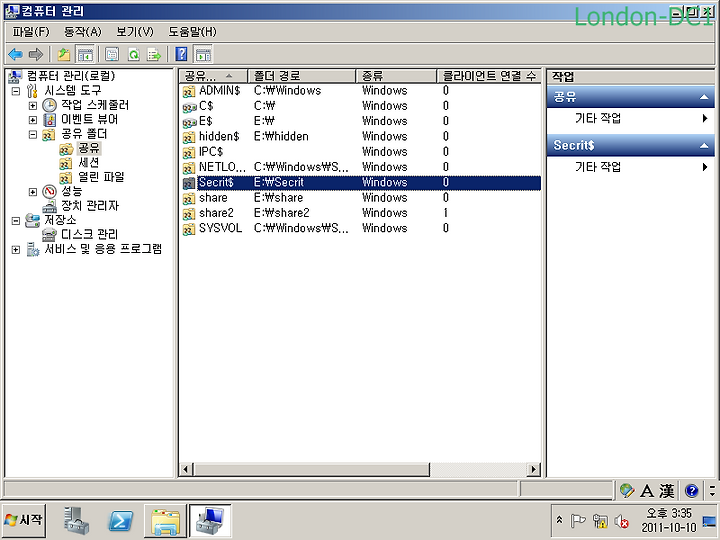Viewport: 720px width, 540px height.
Task: Click the Action Center flag tray icon
Action: (578, 521)
